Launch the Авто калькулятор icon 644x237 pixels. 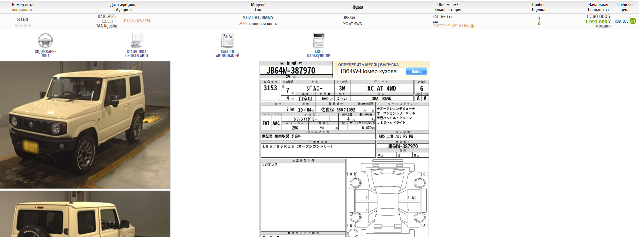(319, 41)
